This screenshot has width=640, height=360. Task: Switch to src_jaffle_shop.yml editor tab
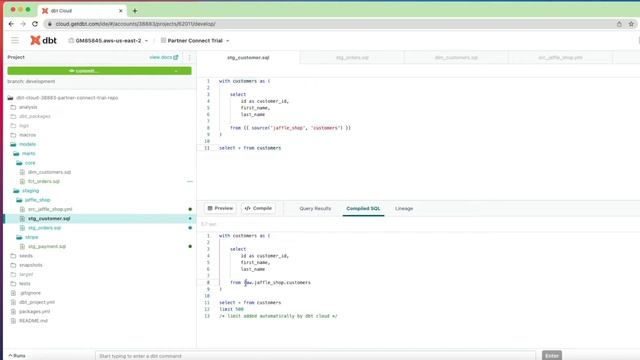click(560, 58)
